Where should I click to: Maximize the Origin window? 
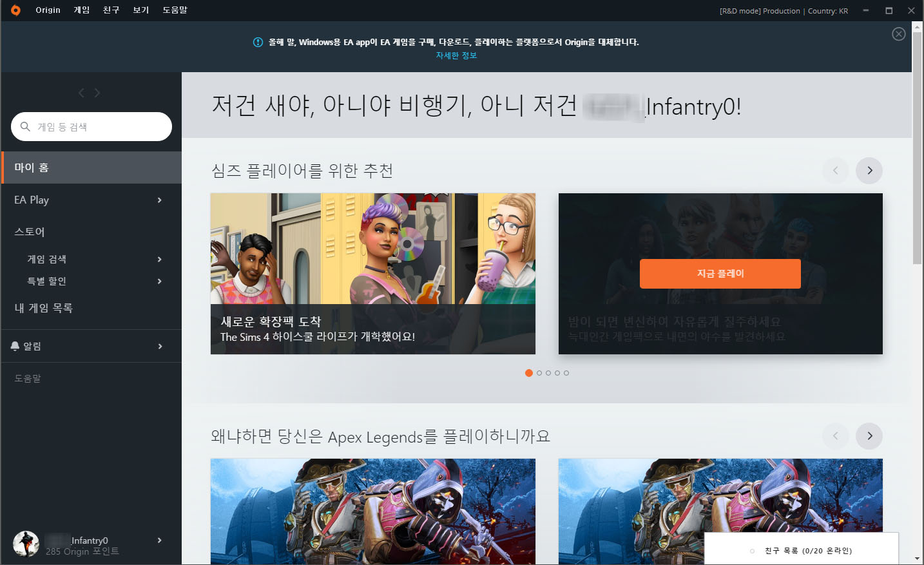pyautogui.click(x=889, y=10)
